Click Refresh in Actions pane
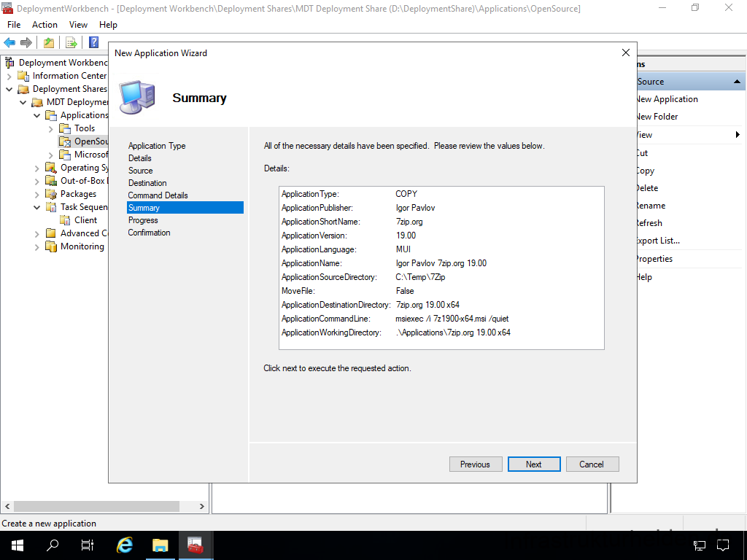This screenshot has width=747, height=560. [650, 223]
